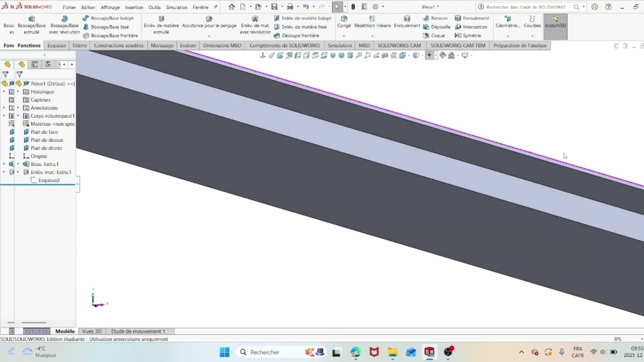644x362 pixels.
Task: Open dropdown under Assistance pour le perçage
Action: pos(209,36)
